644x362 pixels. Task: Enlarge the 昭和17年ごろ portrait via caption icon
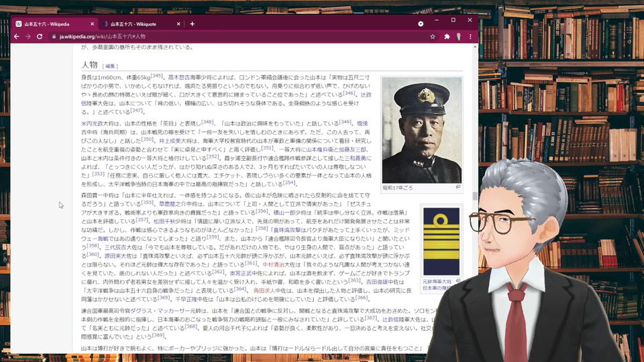458,187
